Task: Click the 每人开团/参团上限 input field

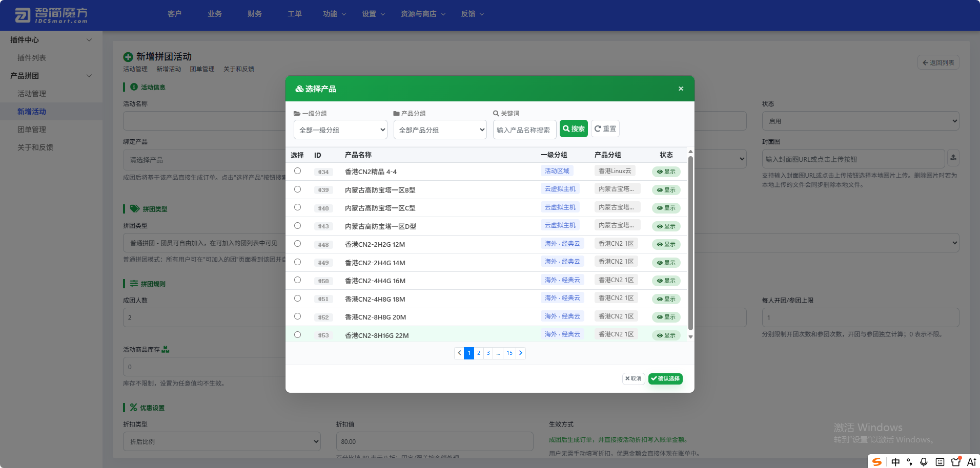Action: 861,317
